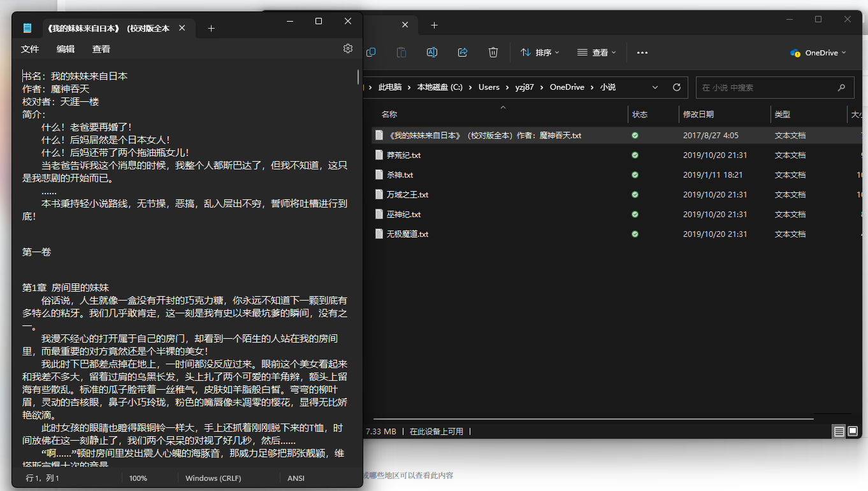The width and height of the screenshot is (868, 491).
Task: Open the OneDrive status dropdown
Action: tap(818, 53)
